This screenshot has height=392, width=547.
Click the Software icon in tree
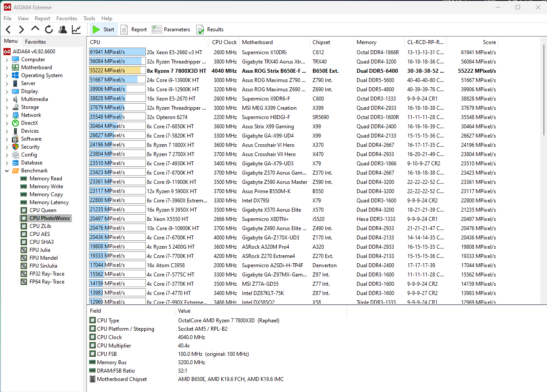15,139
